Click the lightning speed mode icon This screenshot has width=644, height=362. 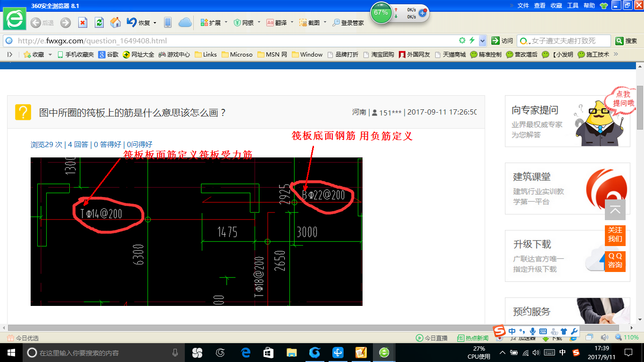(472, 41)
